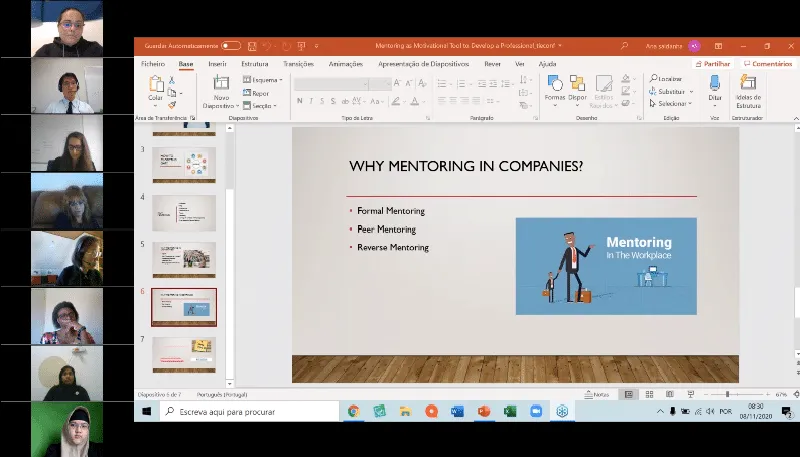Toggle the Notas pane in status bar
Image resolution: width=800 pixels, height=457 pixels.
(597, 394)
